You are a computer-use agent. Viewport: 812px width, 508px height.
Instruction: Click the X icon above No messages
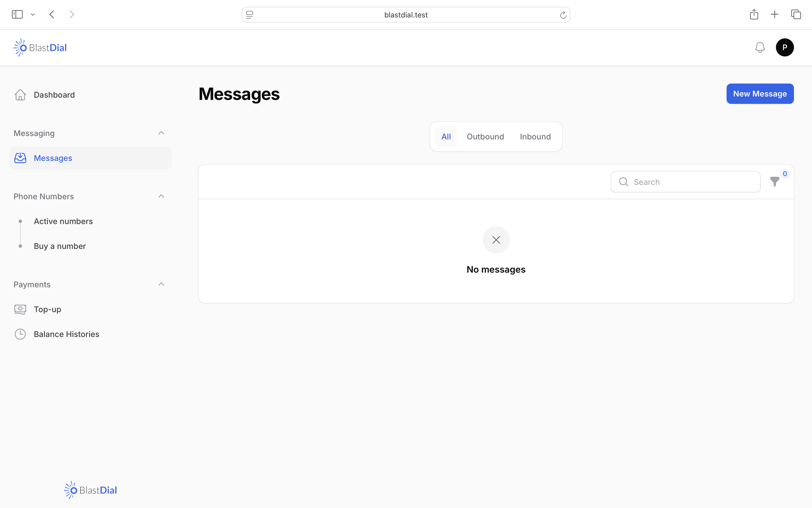pyautogui.click(x=496, y=240)
